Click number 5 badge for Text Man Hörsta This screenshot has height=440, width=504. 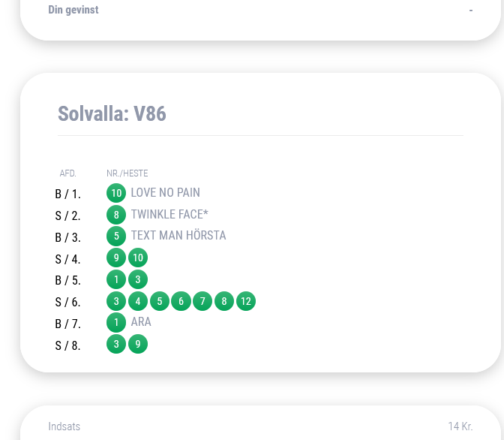click(116, 236)
